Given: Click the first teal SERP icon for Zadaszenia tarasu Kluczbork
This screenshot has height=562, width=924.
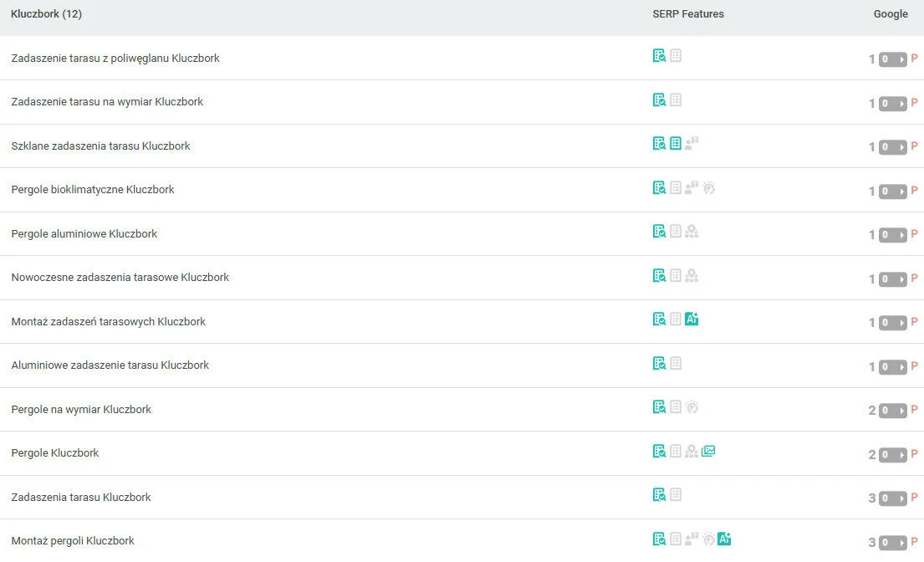Looking at the screenshot, I should 659,494.
